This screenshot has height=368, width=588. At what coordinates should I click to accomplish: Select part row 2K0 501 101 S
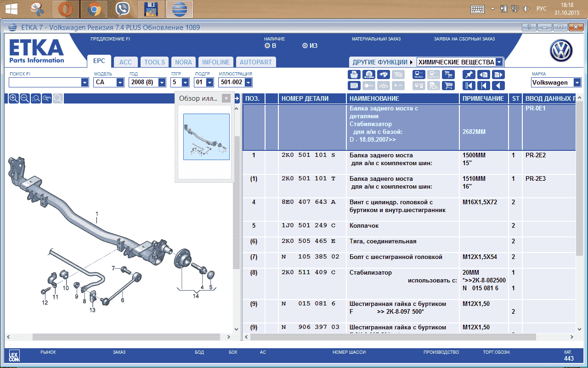409,162
